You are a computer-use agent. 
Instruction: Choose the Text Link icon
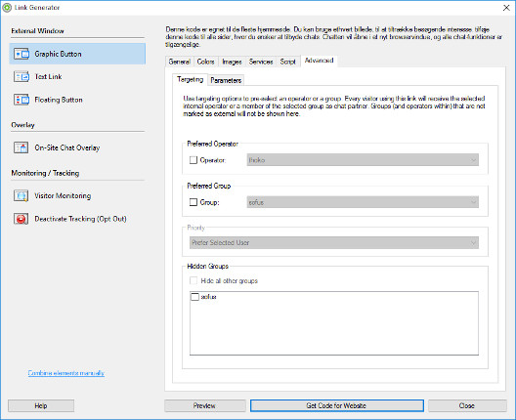click(21, 76)
